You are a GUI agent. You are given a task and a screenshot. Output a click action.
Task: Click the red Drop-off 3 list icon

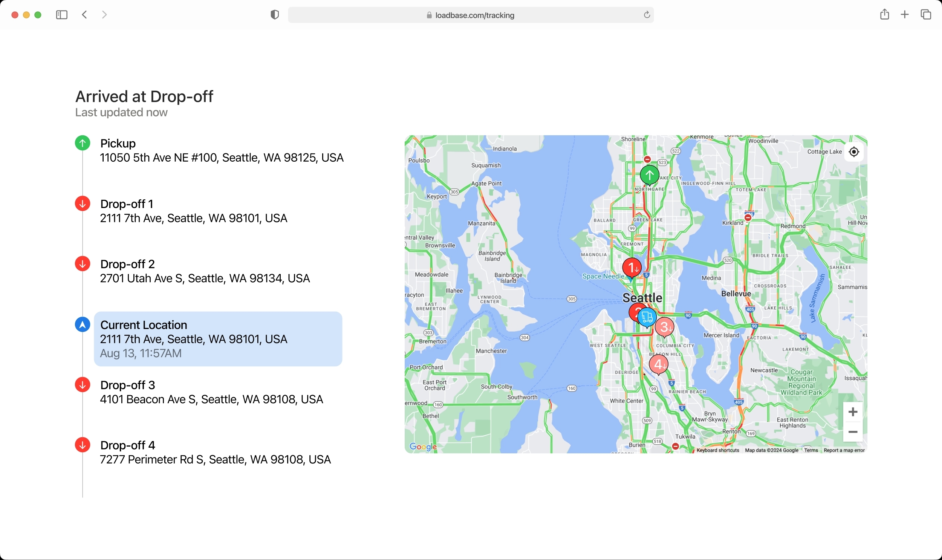(83, 384)
